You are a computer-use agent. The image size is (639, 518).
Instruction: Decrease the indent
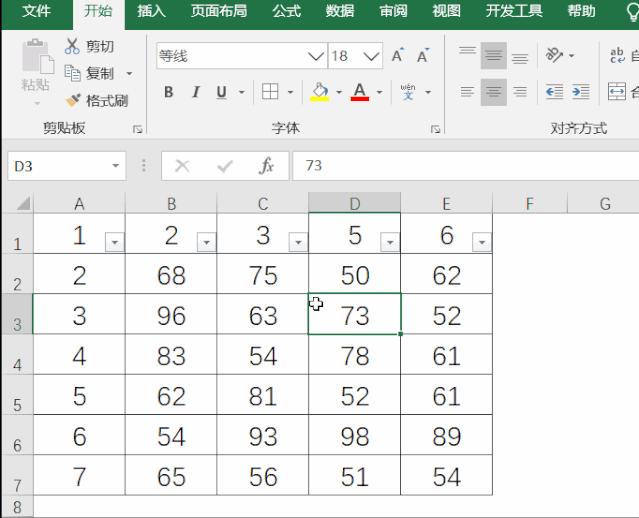click(555, 92)
